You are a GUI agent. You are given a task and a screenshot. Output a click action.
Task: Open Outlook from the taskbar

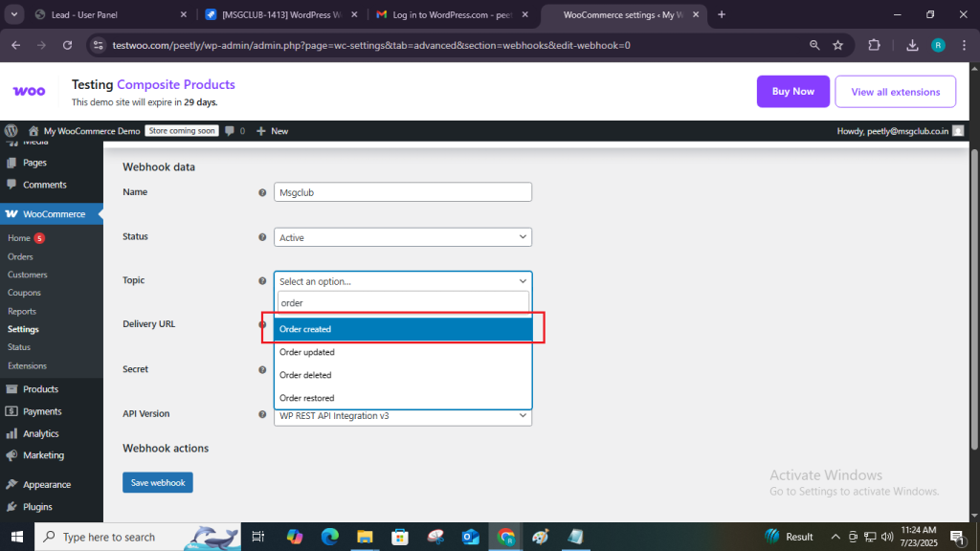[x=471, y=537]
